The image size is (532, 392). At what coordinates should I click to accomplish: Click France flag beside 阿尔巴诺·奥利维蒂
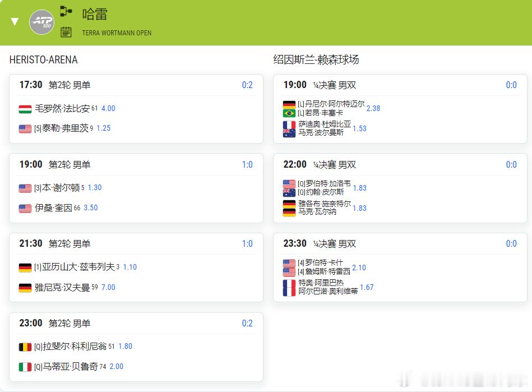(x=289, y=292)
